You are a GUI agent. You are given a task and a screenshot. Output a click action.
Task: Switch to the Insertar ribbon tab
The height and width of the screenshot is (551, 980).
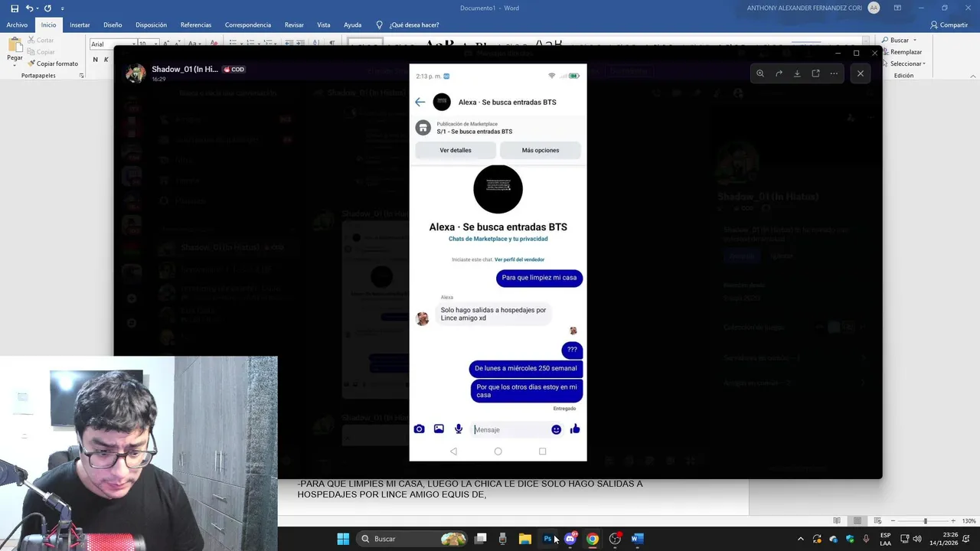coord(80,24)
